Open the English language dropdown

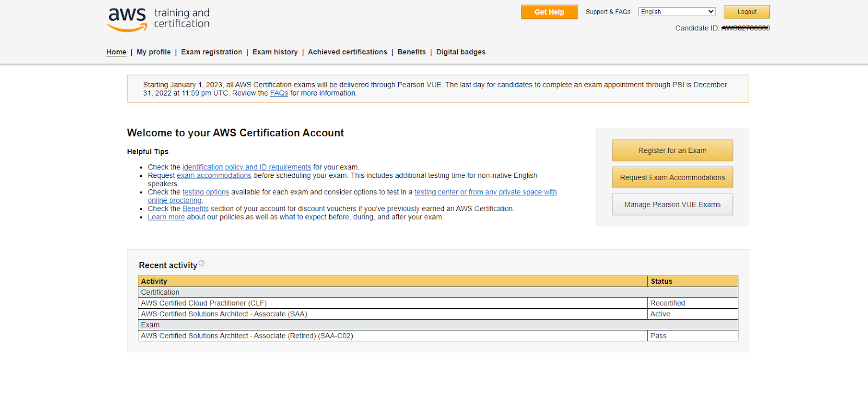[677, 12]
